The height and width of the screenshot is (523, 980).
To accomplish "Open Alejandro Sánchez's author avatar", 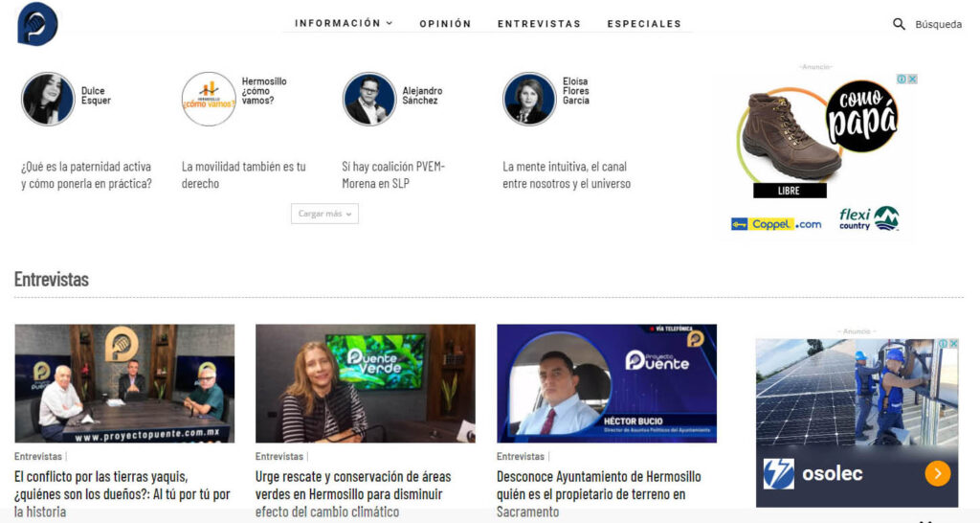I will 368,99.
